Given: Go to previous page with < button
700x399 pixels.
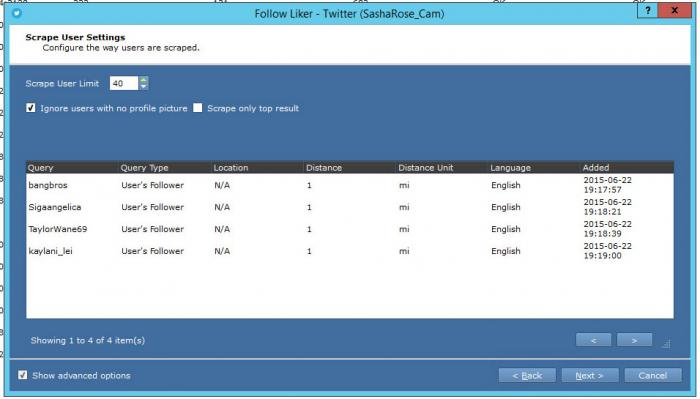Looking at the screenshot, I should (x=593, y=340).
